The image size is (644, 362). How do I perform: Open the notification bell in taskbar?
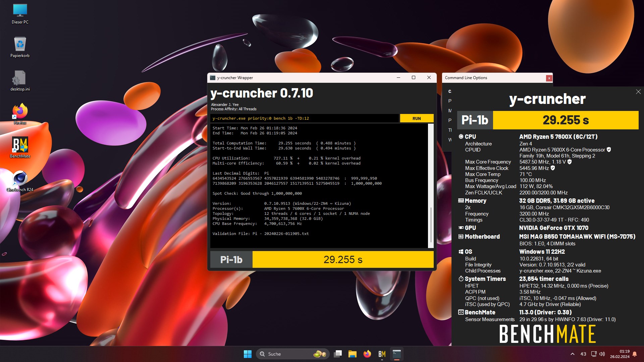635,354
